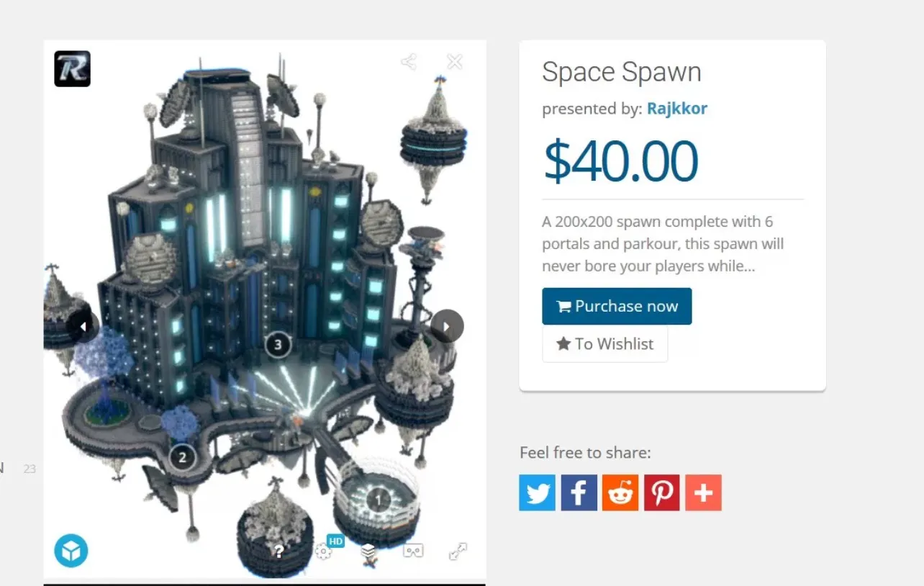This screenshot has width=924, height=586.
Task: Open the Sketchfab cube logo
Action: pyautogui.click(x=71, y=551)
